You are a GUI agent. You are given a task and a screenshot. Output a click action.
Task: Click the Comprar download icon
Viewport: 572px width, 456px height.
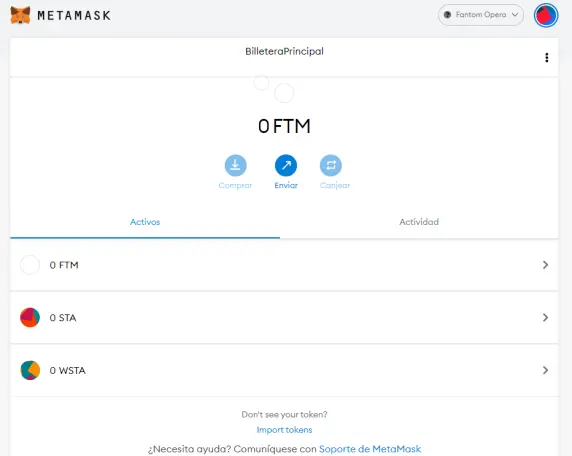click(235, 165)
